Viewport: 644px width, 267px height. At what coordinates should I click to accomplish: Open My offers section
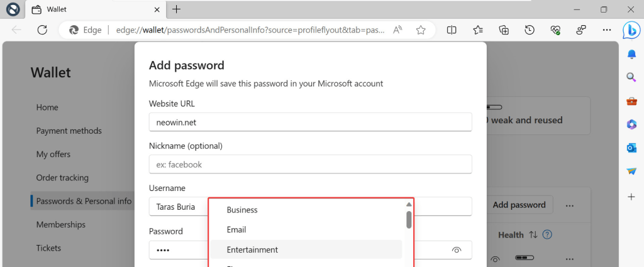(x=53, y=154)
